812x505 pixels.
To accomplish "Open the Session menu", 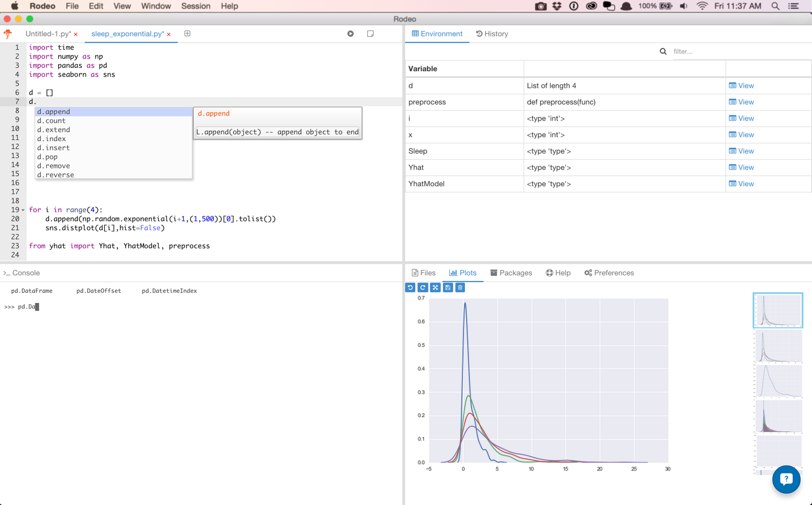I will coord(195,6).
